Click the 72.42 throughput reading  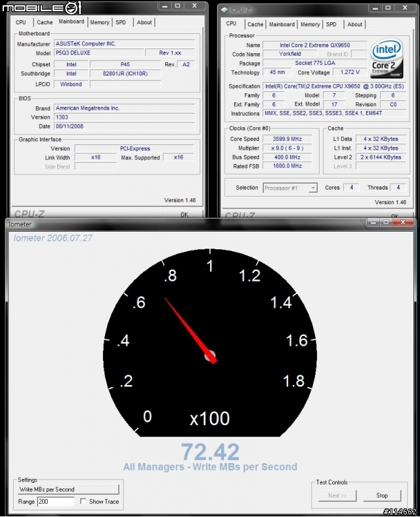[x=210, y=451]
